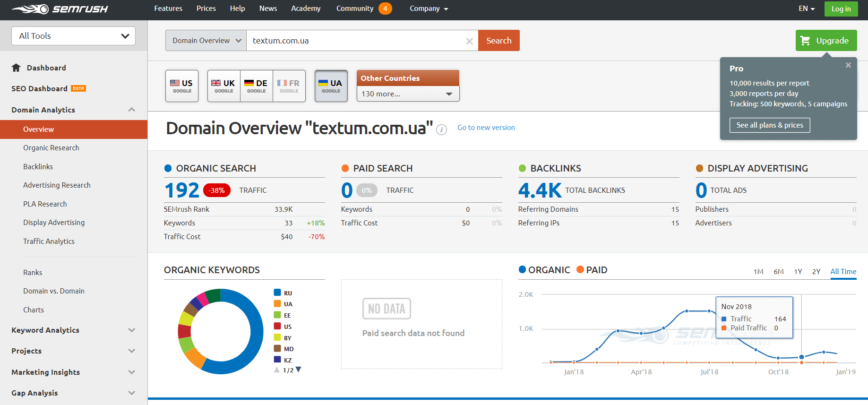Click the 192 organic traffic value
Image resolution: width=868 pixels, height=405 pixels.
tap(182, 190)
